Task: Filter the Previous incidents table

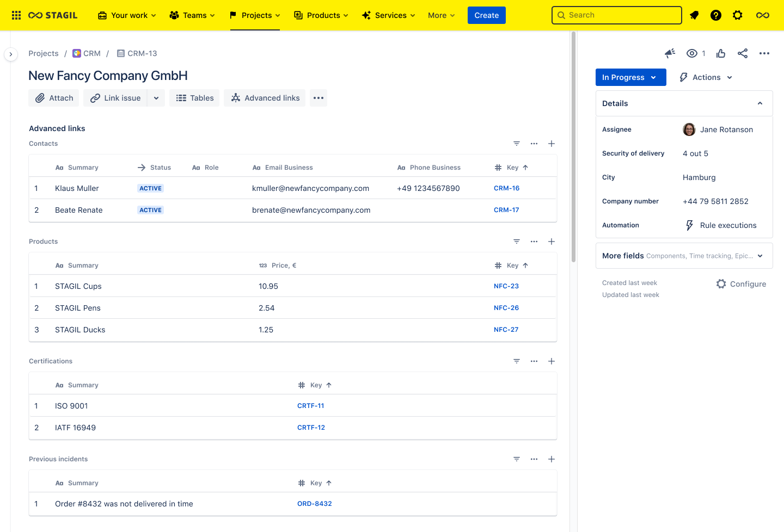Action: 517,459
